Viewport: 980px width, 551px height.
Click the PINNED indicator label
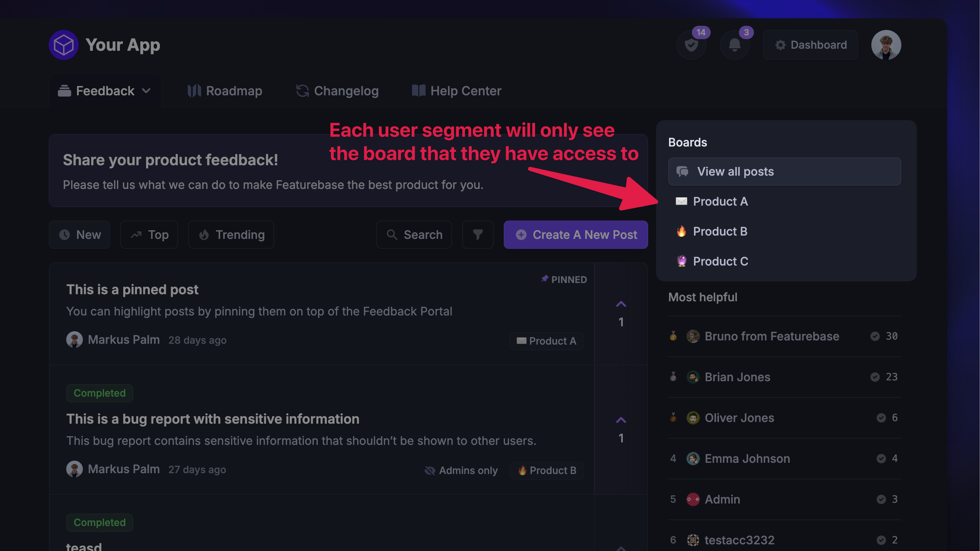(564, 280)
